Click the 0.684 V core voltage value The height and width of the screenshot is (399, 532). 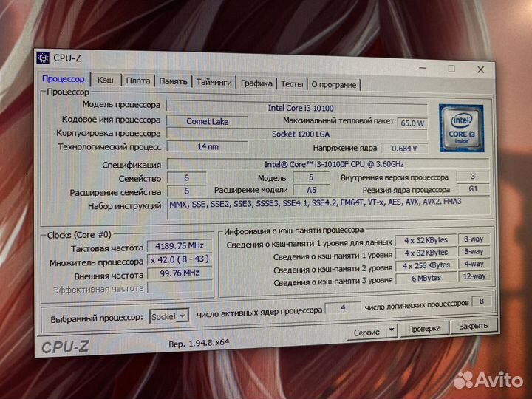(x=404, y=149)
